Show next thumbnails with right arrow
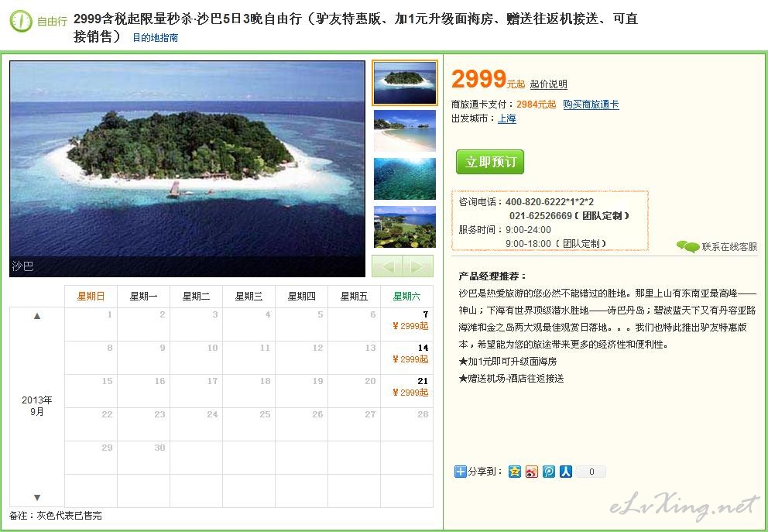Viewport: 768px width, 532px height. (x=418, y=266)
